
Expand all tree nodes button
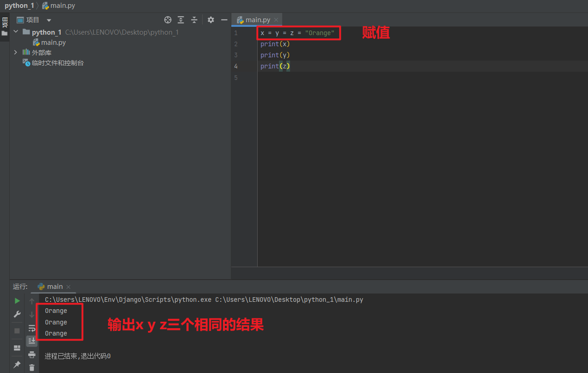pyautogui.click(x=180, y=20)
